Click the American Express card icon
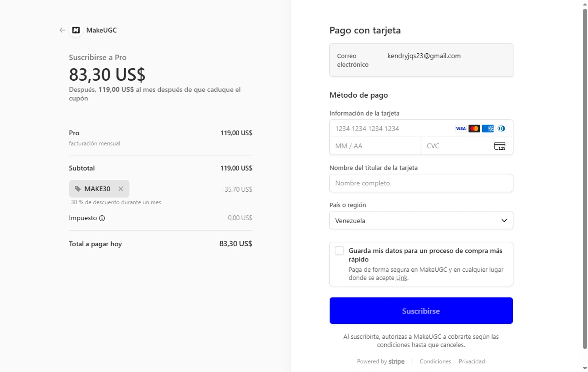Viewport: 588px width, 372px height. 488,129
